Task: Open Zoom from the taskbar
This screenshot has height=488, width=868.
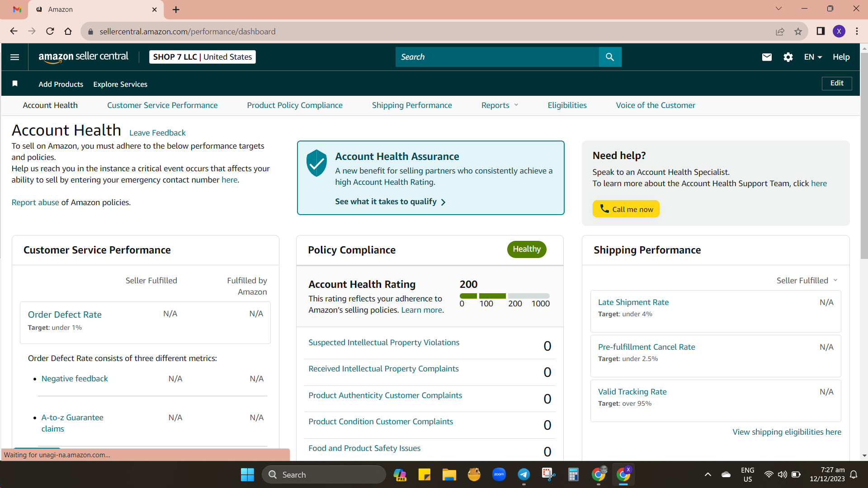Action: click(499, 474)
